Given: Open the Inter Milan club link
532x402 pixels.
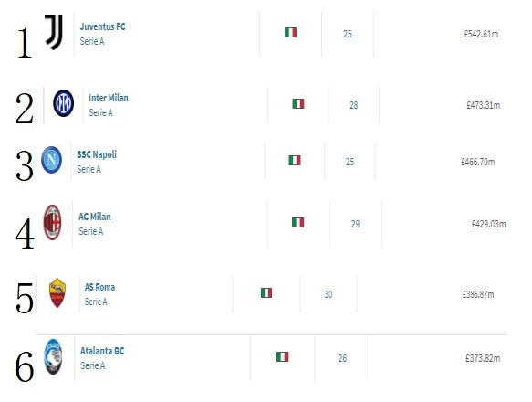Looking at the screenshot, I should [x=109, y=98].
